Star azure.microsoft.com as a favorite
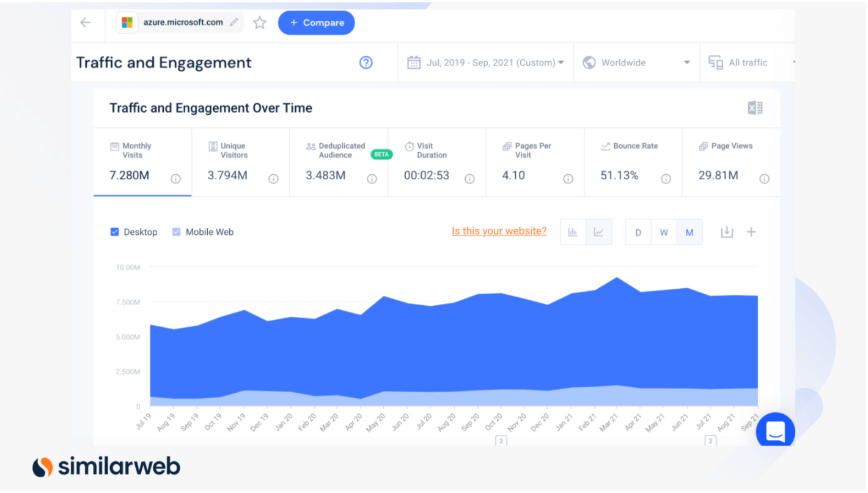This screenshot has height=493, width=868. 260,23
